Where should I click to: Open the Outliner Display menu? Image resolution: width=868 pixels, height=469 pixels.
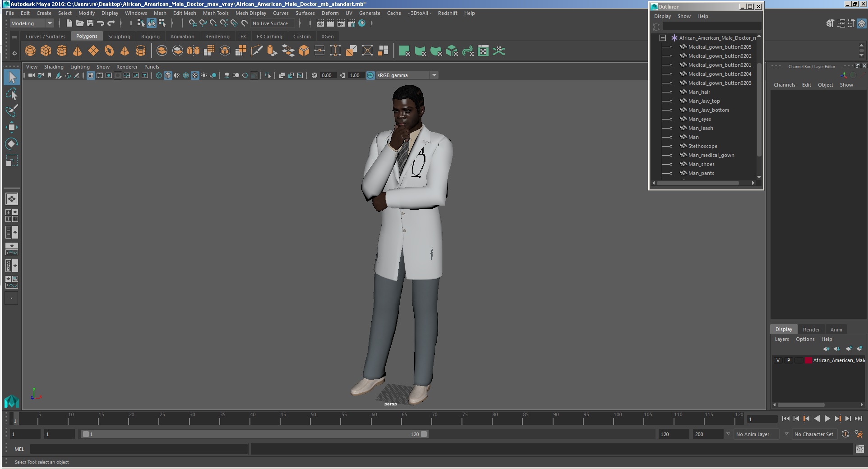(662, 16)
